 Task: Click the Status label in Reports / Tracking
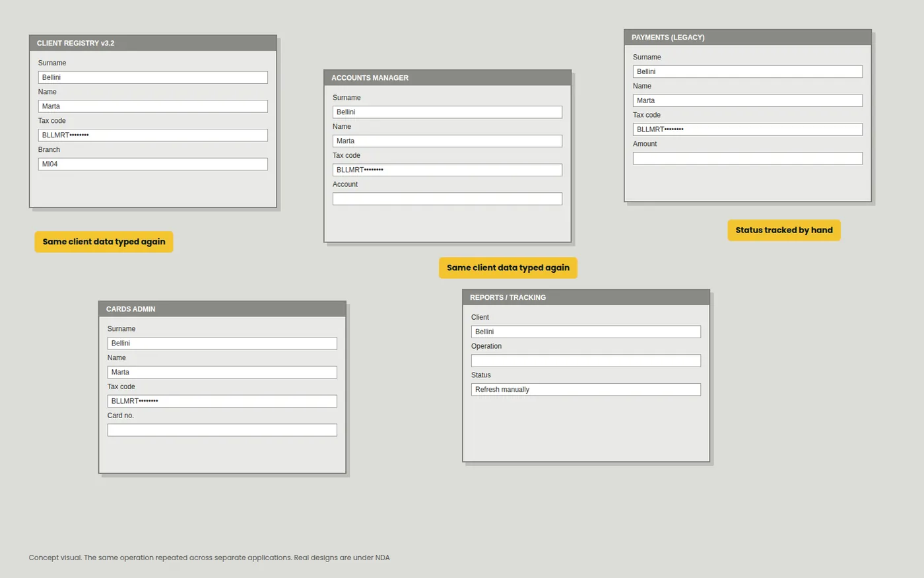point(481,376)
